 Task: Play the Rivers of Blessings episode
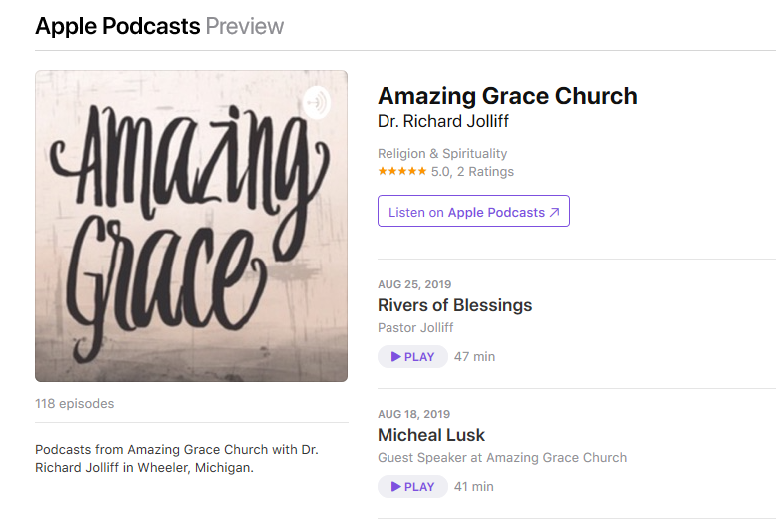tap(412, 357)
